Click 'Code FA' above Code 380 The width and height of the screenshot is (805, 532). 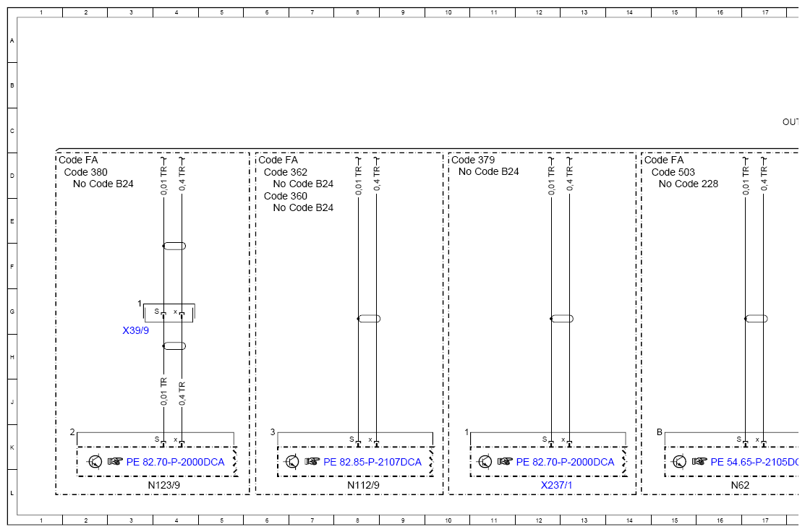pos(78,160)
